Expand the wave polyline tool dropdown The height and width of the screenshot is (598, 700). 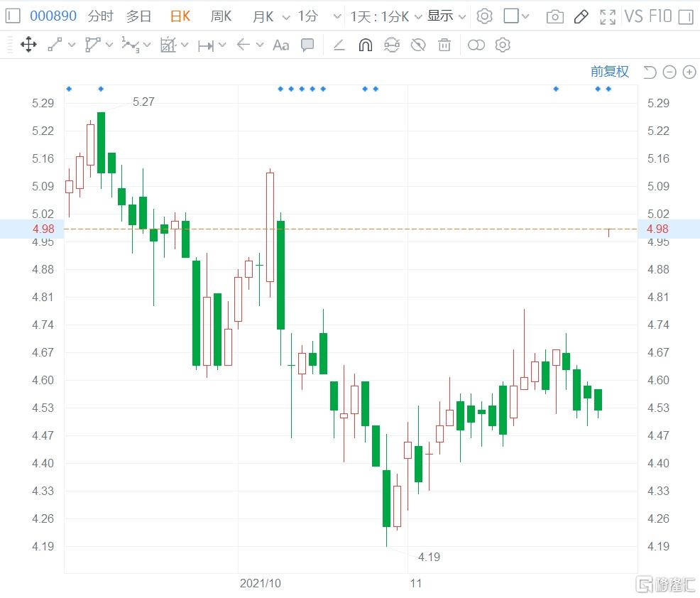point(147,45)
